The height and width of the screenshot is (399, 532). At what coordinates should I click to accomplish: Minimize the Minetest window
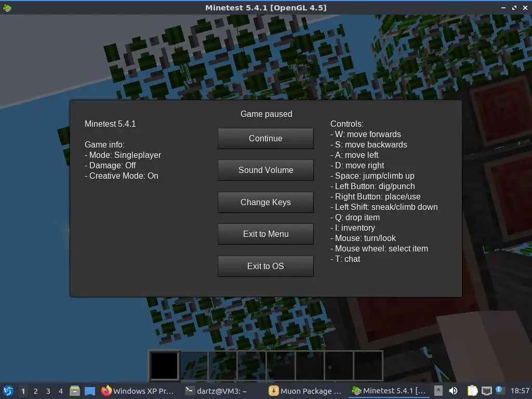pos(503,7)
